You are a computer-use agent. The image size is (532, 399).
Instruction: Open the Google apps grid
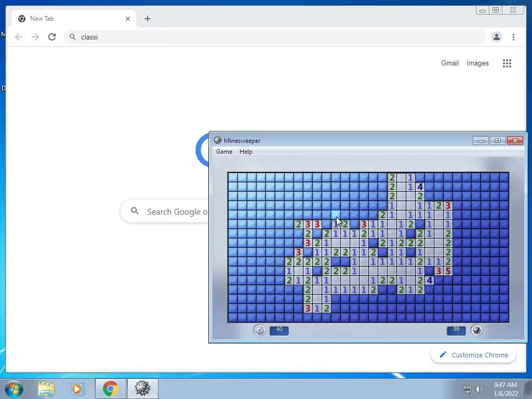507,63
